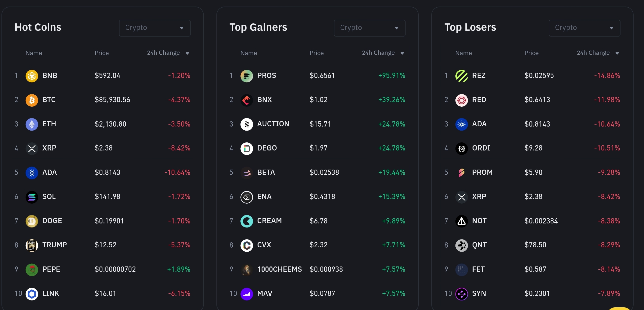The image size is (644, 310).
Task: Open the 1000CHEEMS coin name link
Action: (x=279, y=269)
